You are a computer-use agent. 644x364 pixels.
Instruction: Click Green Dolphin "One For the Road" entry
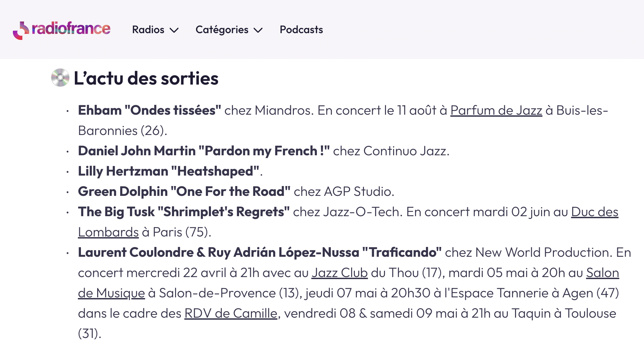[184, 192]
